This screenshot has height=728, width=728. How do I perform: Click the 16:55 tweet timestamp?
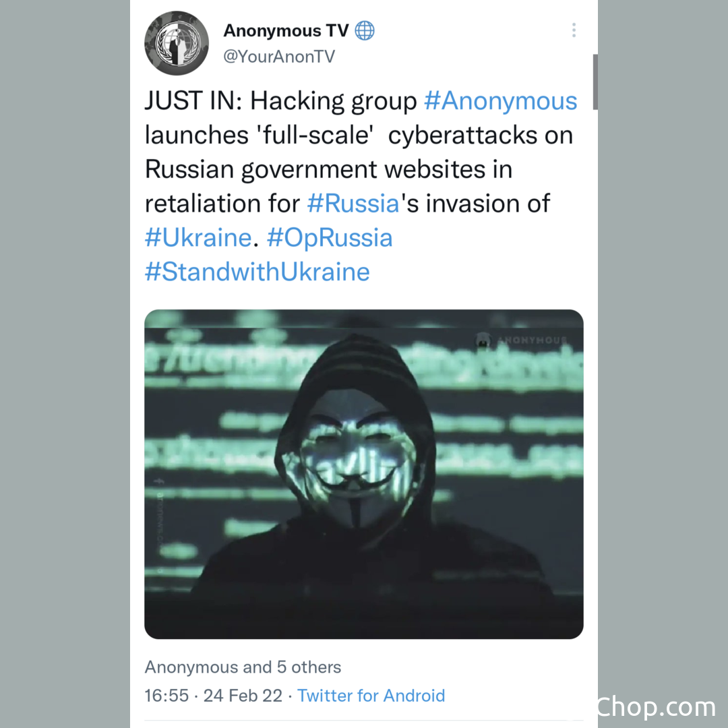tap(166, 696)
